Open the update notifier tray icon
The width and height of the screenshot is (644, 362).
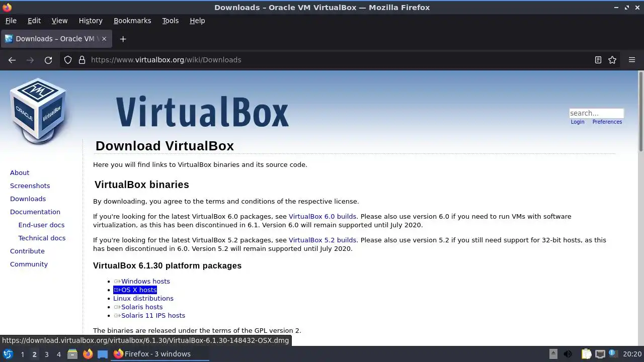(613, 354)
